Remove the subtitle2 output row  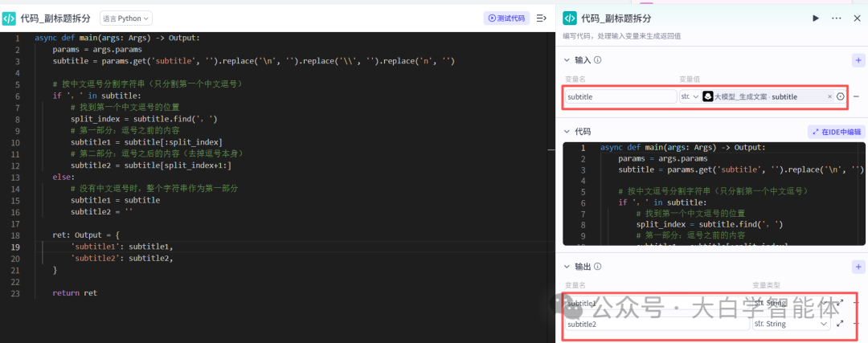[x=857, y=323]
